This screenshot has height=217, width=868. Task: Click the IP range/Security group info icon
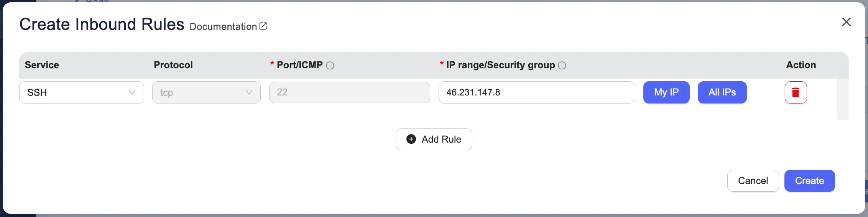coord(562,66)
